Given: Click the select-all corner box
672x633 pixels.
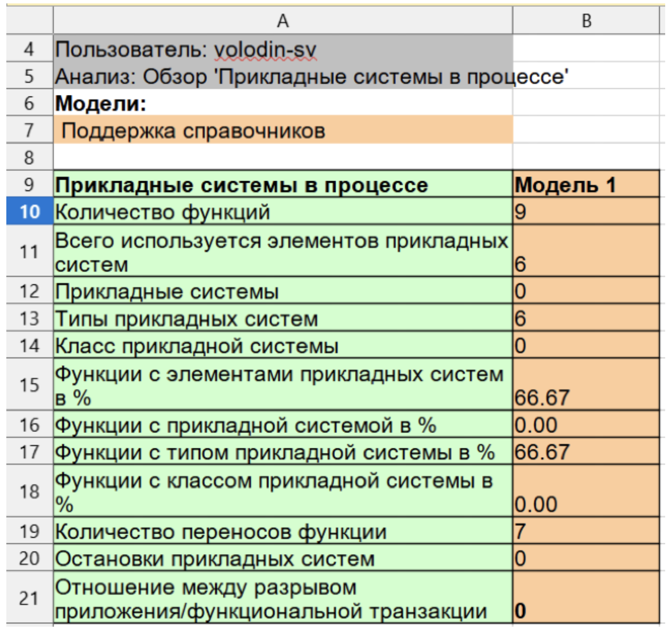Looking at the screenshot, I should (29, 21).
